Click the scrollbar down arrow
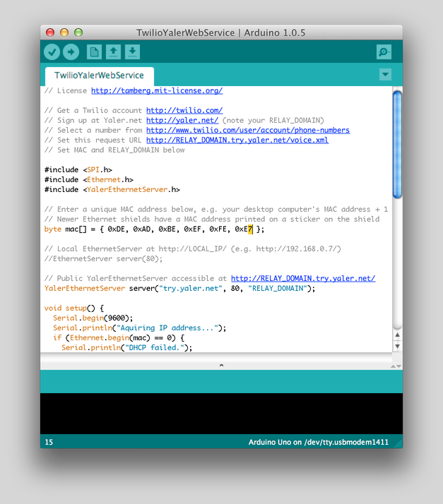 [x=397, y=347]
